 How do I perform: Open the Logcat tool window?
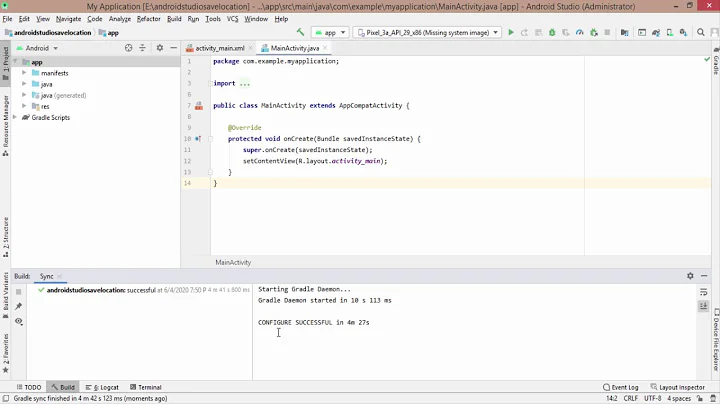click(x=102, y=387)
